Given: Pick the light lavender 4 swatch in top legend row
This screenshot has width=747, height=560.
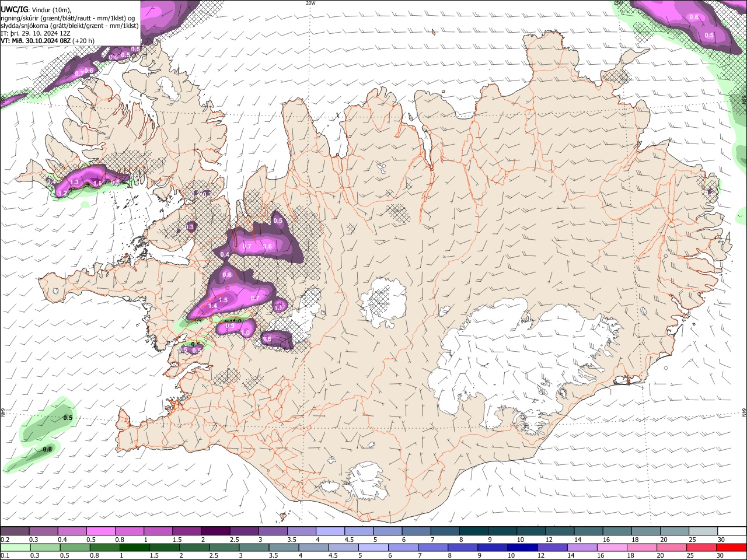Looking at the screenshot, I should click(330, 531).
